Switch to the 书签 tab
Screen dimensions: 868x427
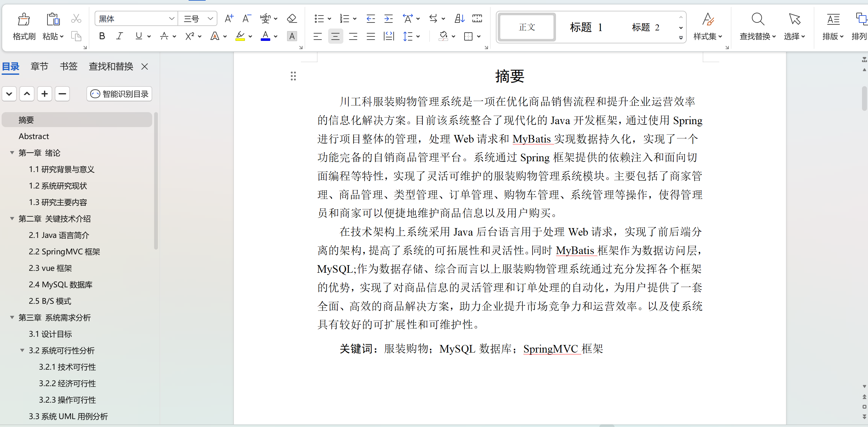tap(68, 67)
